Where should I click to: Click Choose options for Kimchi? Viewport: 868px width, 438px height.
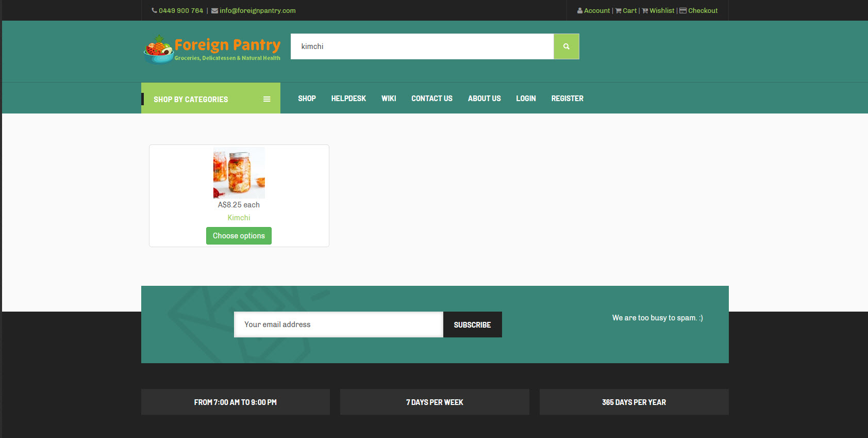tap(239, 236)
